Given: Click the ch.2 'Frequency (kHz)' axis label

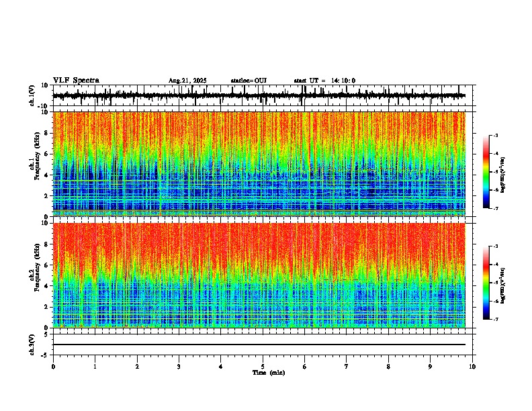Looking at the screenshot, I should [x=37, y=267].
